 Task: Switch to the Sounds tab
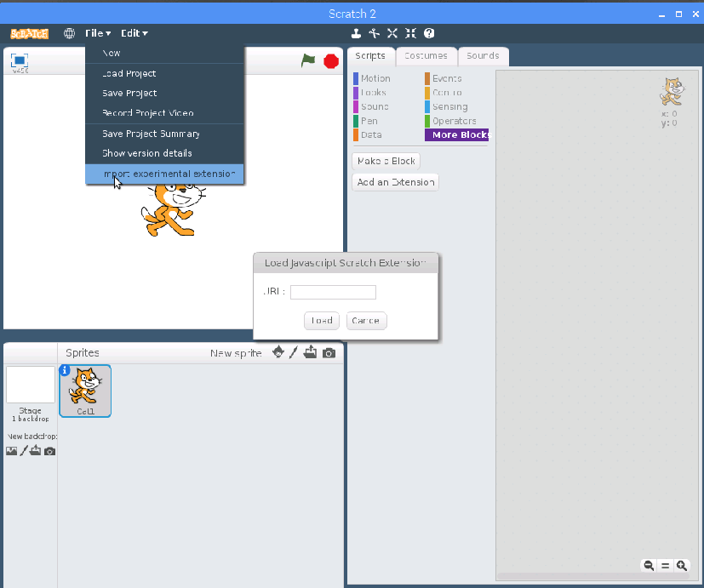[x=484, y=56]
